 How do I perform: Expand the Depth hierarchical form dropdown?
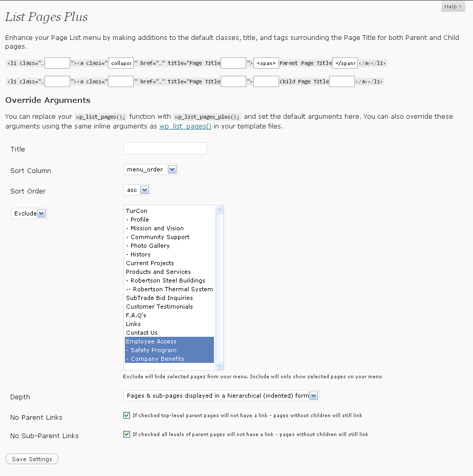(221, 396)
